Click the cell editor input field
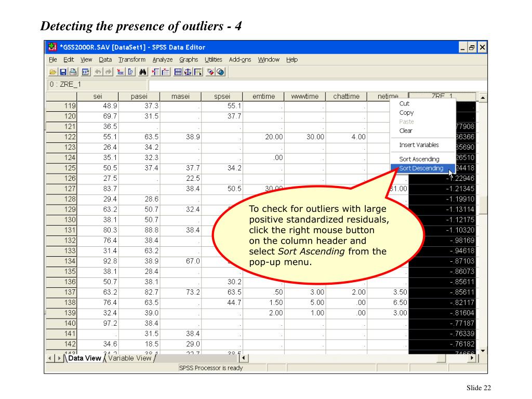The image size is (532, 399). [x=317, y=85]
